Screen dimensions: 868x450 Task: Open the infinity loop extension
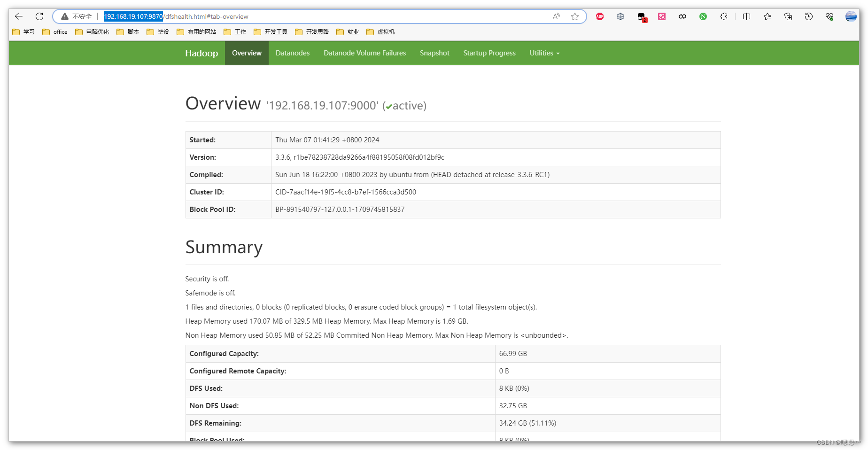[x=682, y=16]
